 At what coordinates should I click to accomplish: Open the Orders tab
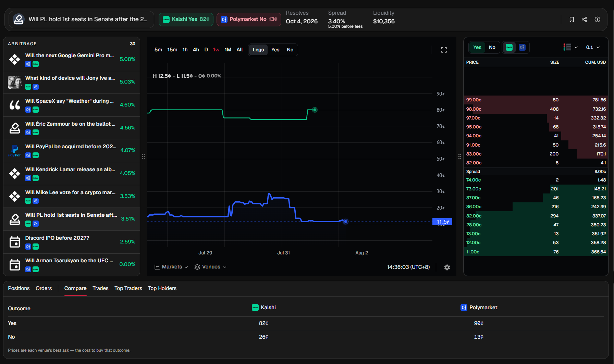(44, 288)
